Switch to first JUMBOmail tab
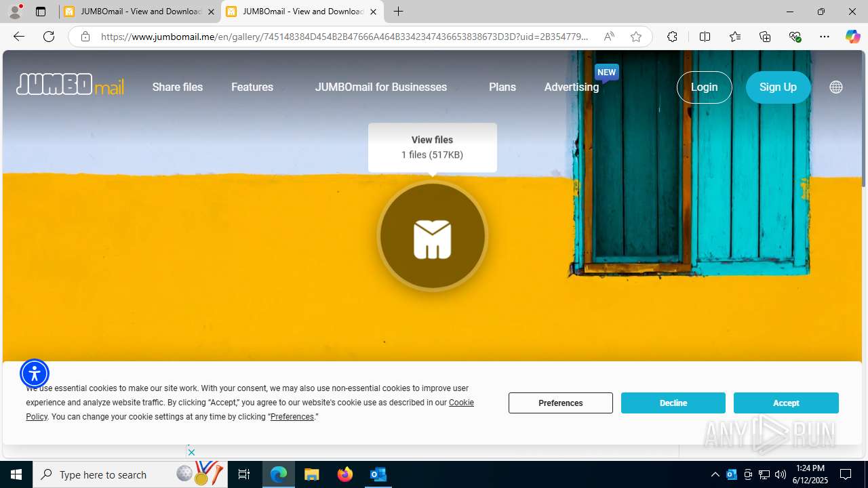868x488 pixels. click(140, 12)
